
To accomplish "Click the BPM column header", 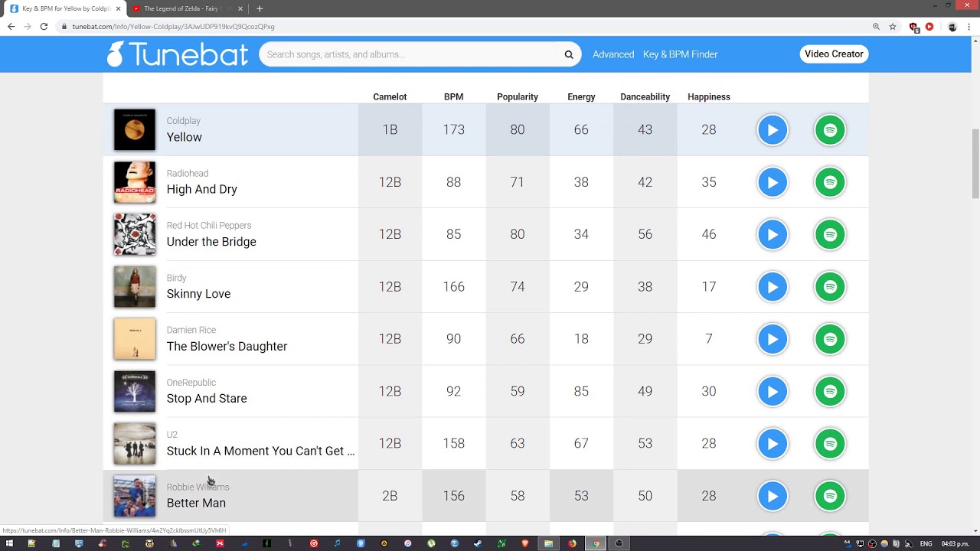I will point(453,97).
